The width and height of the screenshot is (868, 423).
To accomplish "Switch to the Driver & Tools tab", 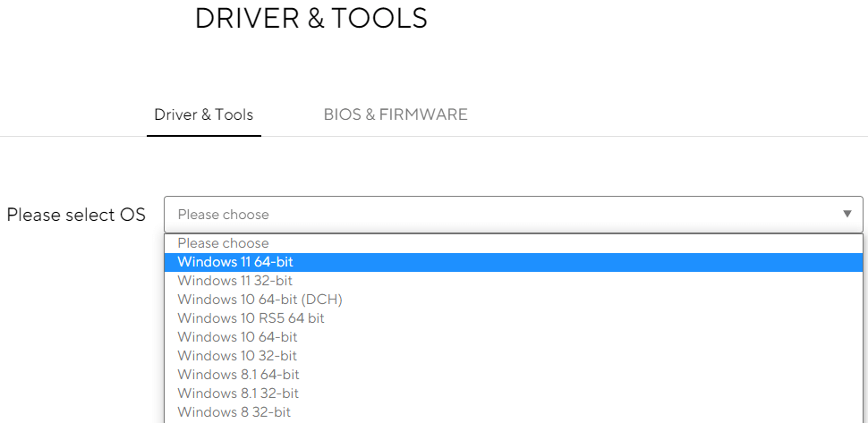I will (203, 114).
